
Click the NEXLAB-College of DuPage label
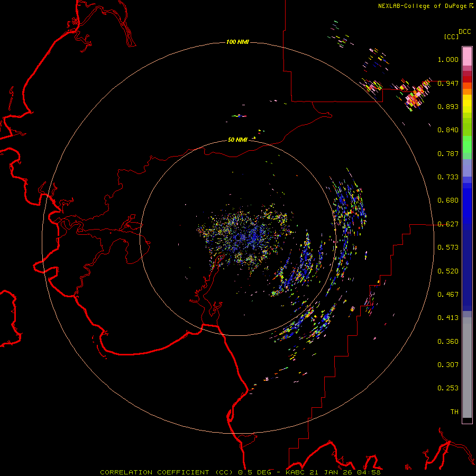point(422,6)
